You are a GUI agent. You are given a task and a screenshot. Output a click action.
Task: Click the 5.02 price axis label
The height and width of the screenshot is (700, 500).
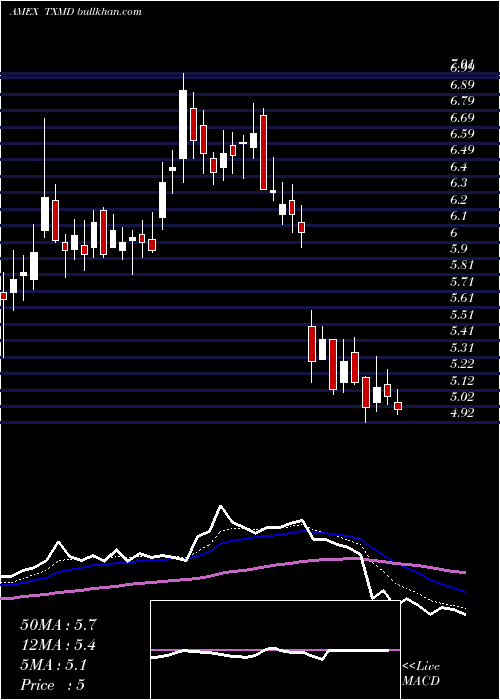pos(462,396)
